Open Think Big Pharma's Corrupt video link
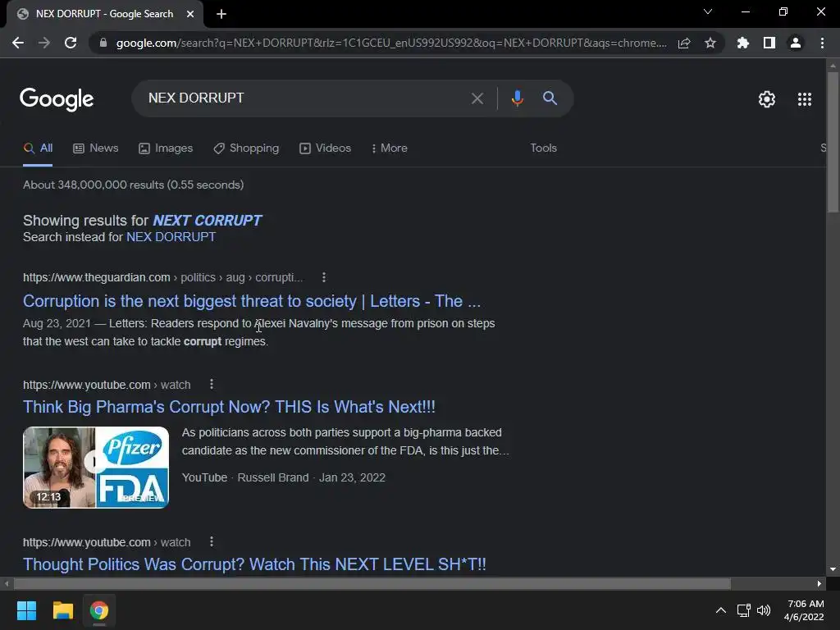Screen dimensions: 840x630 (229, 407)
